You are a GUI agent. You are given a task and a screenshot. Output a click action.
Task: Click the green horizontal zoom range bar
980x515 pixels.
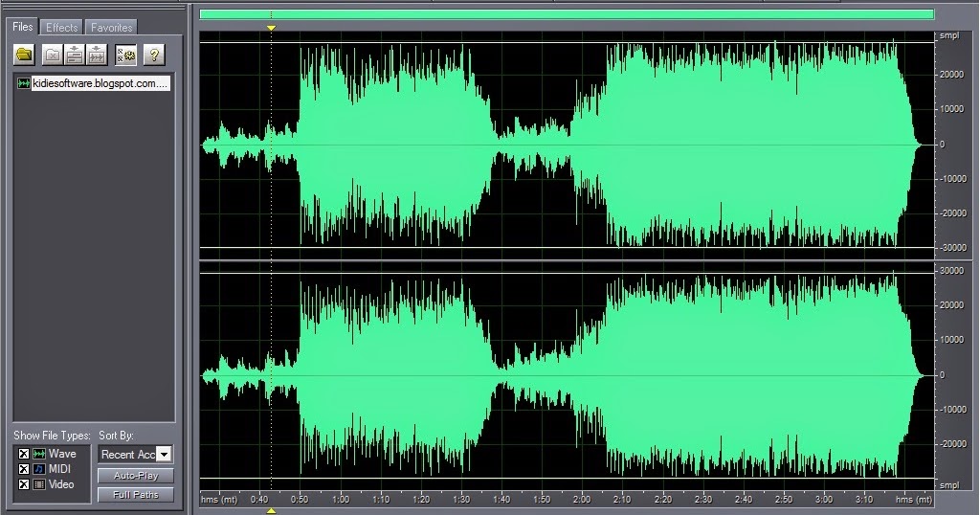(567, 14)
